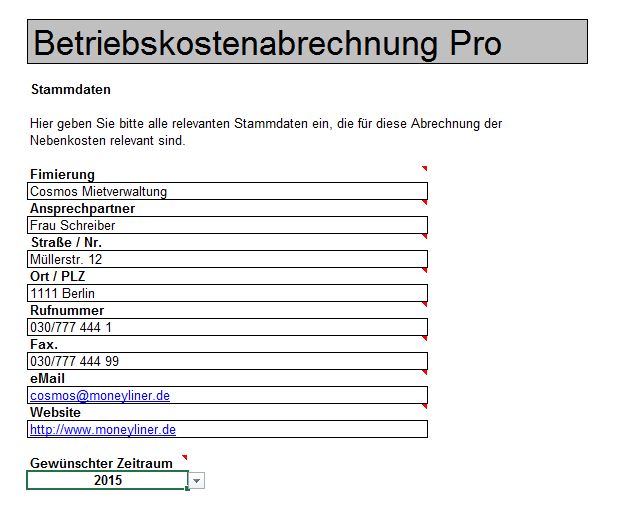The image size is (619, 524).
Task: Click the Stammdaten heading
Action: click(x=71, y=89)
